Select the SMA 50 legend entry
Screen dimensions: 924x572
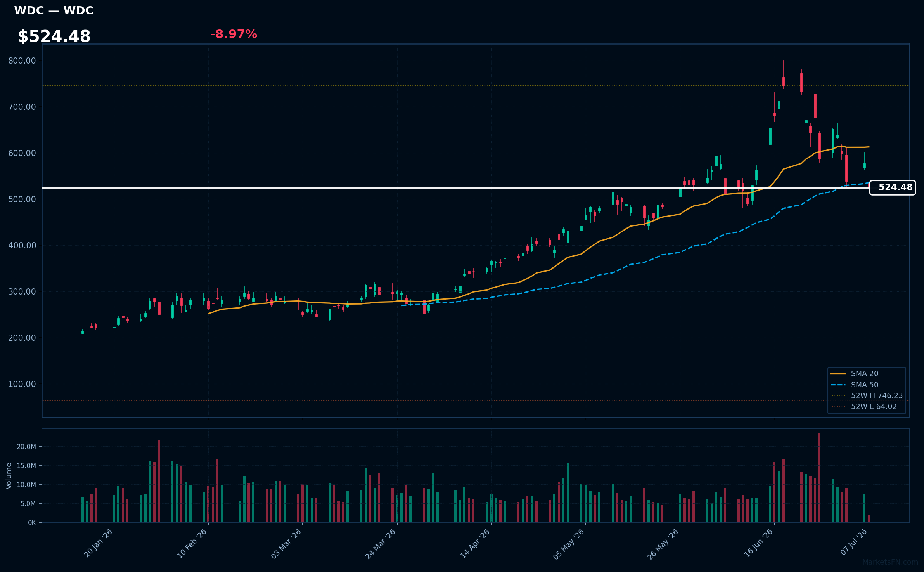[x=854, y=385]
